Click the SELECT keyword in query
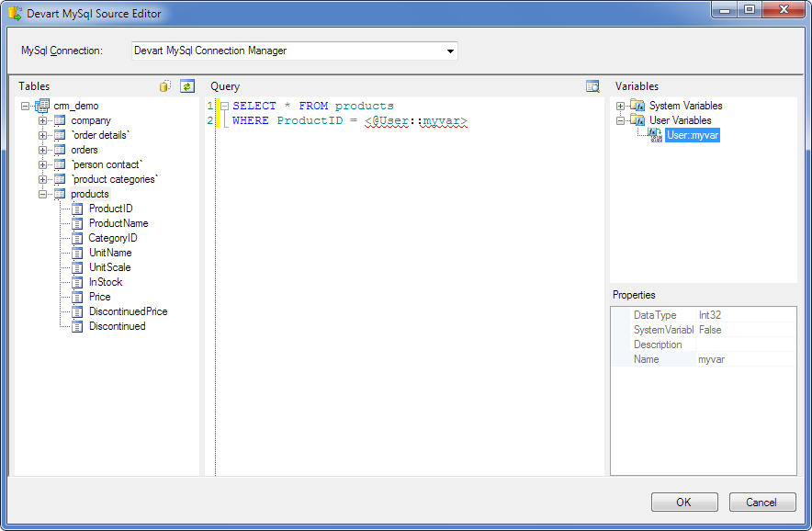The height and width of the screenshot is (531, 812). click(254, 106)
